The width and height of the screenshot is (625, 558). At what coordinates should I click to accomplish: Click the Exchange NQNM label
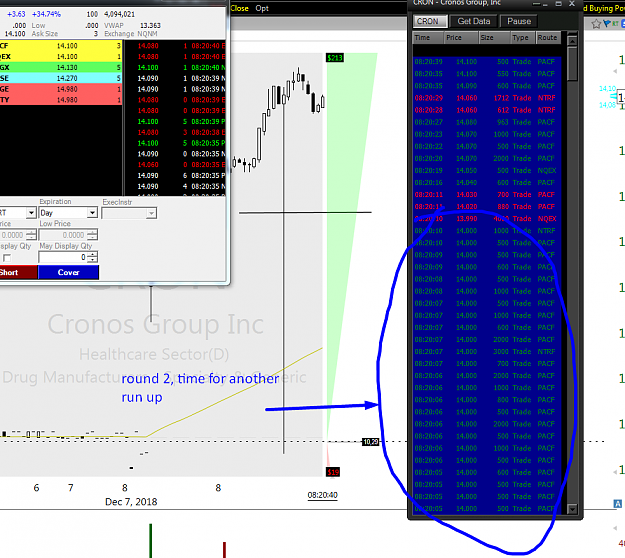131,34
